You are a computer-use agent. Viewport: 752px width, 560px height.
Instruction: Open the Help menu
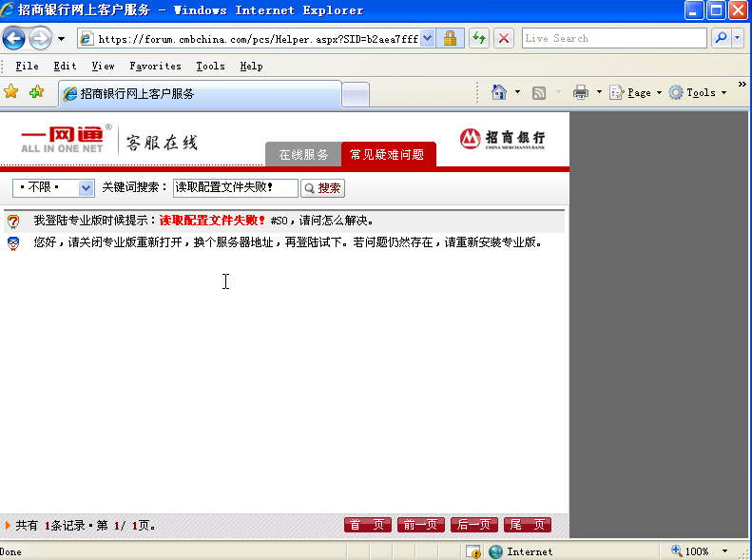coord(251,67)
